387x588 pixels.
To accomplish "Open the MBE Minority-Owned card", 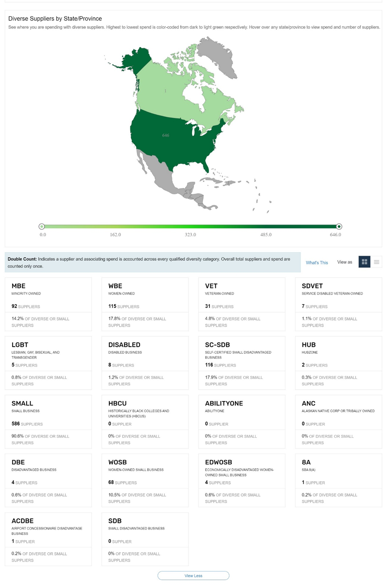I will pyautogui.click(x=48, y=304).
